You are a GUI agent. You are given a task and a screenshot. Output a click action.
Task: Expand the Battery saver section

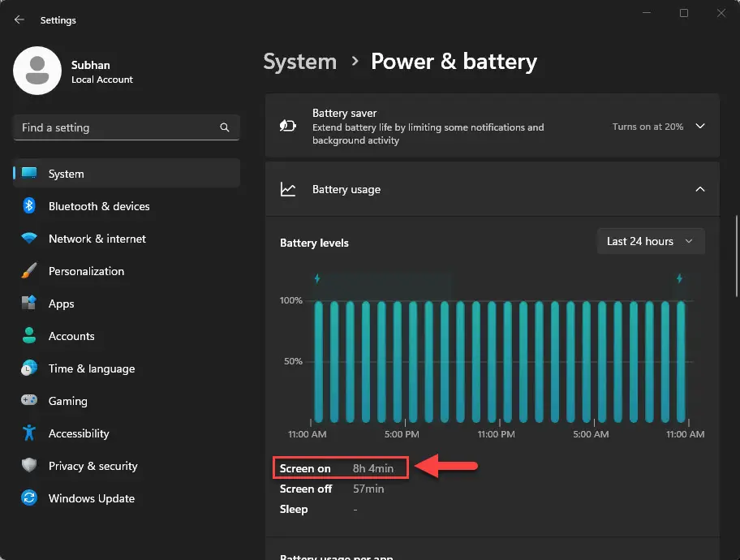click(x=699, y=127)
